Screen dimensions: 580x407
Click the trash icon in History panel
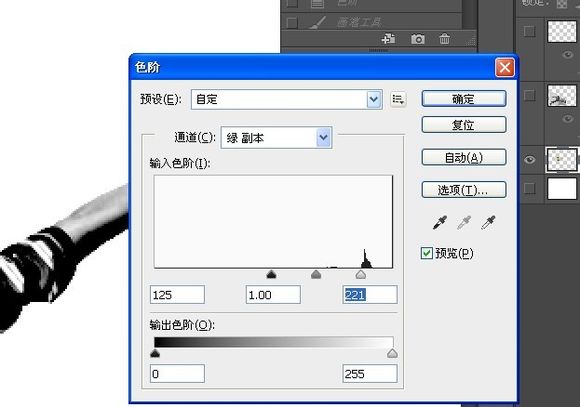point(444,38)
